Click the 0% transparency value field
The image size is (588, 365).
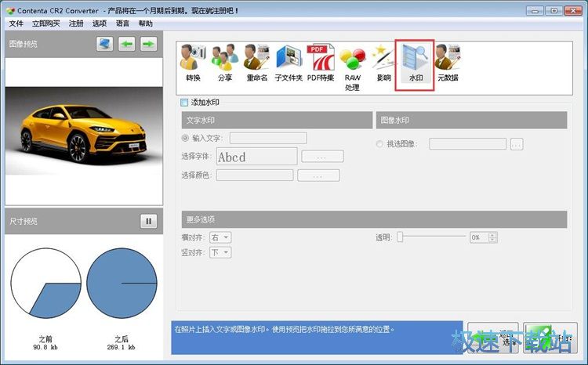click(x=480, y=237)
